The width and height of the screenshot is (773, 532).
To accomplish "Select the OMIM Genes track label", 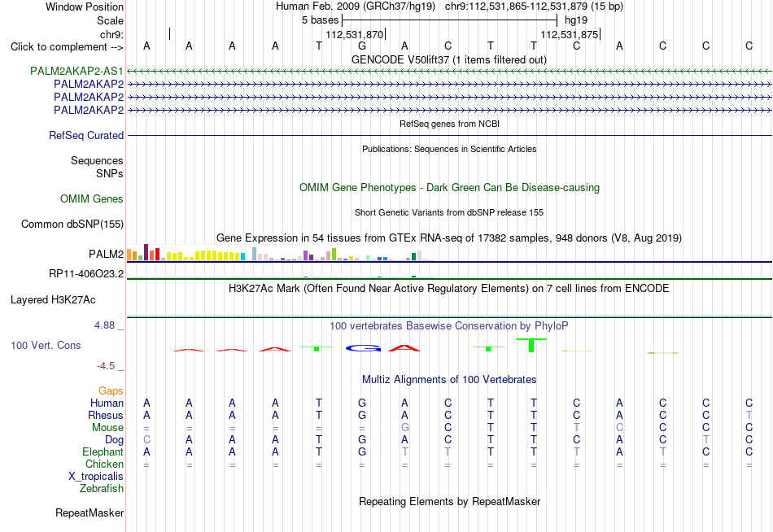I will pyautogui.click(x=91, y=198).
